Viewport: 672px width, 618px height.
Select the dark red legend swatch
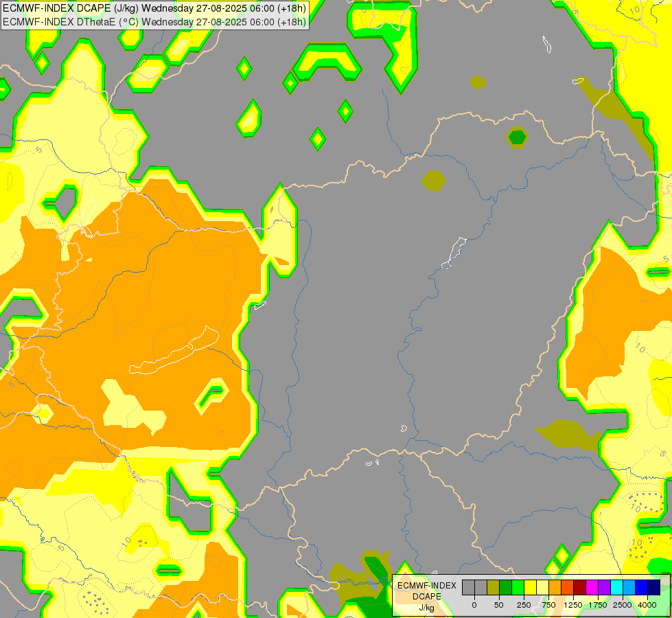click(580, 587)
